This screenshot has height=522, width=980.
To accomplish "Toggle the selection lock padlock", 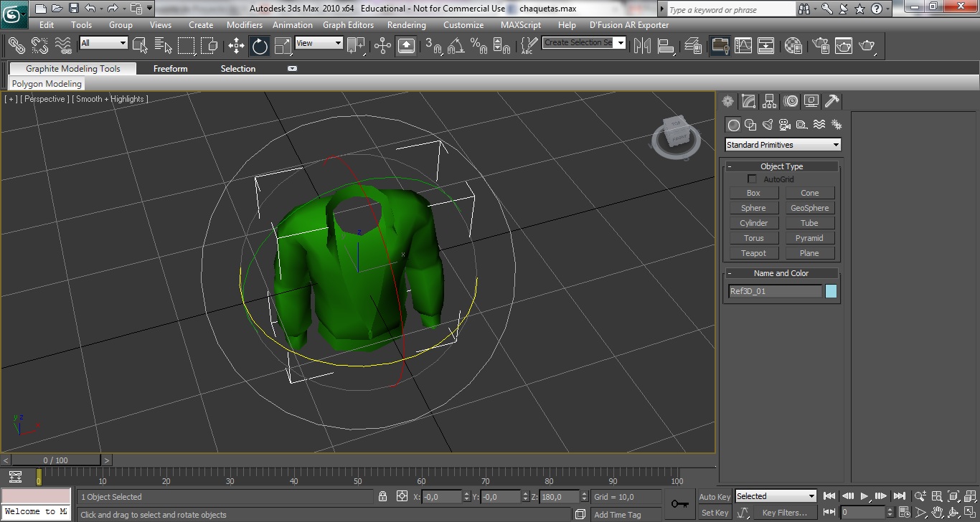I will (x=383, y=496).
